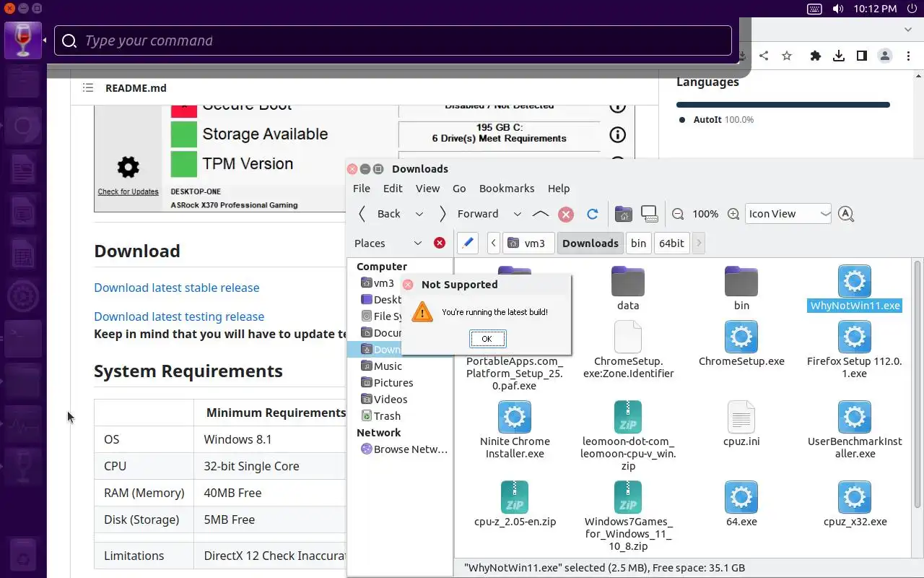Select Music in the Places sidebar

381,366
